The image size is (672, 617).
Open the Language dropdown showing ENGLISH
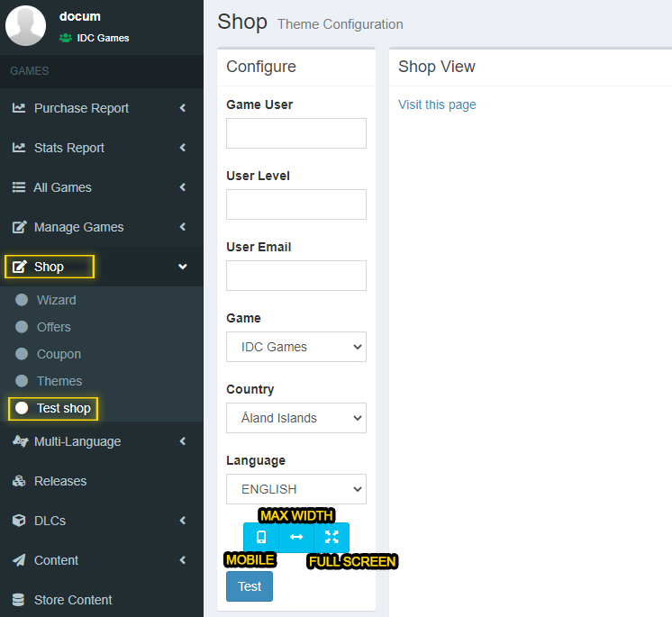coord(296,489)
